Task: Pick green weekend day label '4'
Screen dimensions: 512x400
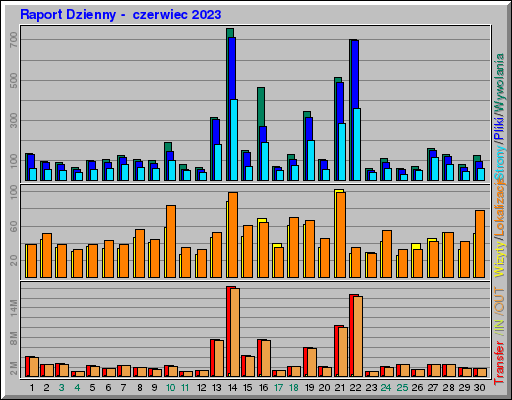Action: click(x=77, y=388)
